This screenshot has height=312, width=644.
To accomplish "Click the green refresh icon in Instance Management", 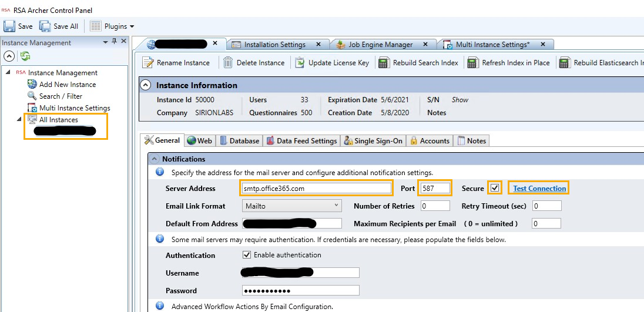I will (25, 56).
